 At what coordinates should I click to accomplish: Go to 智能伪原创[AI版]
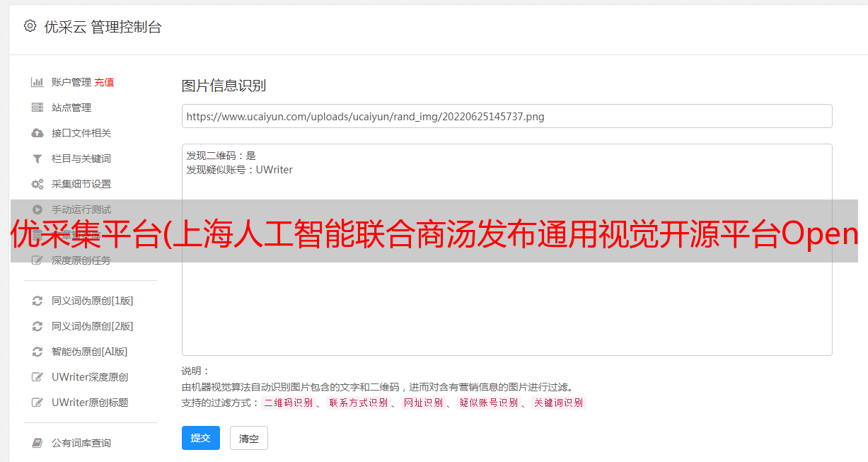coord(90,352)
